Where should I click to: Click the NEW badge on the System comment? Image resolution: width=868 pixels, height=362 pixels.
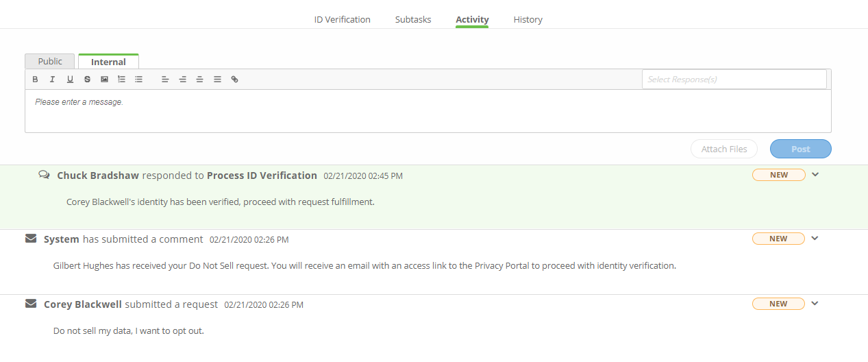pyautogui.click(x=779, y=239)
